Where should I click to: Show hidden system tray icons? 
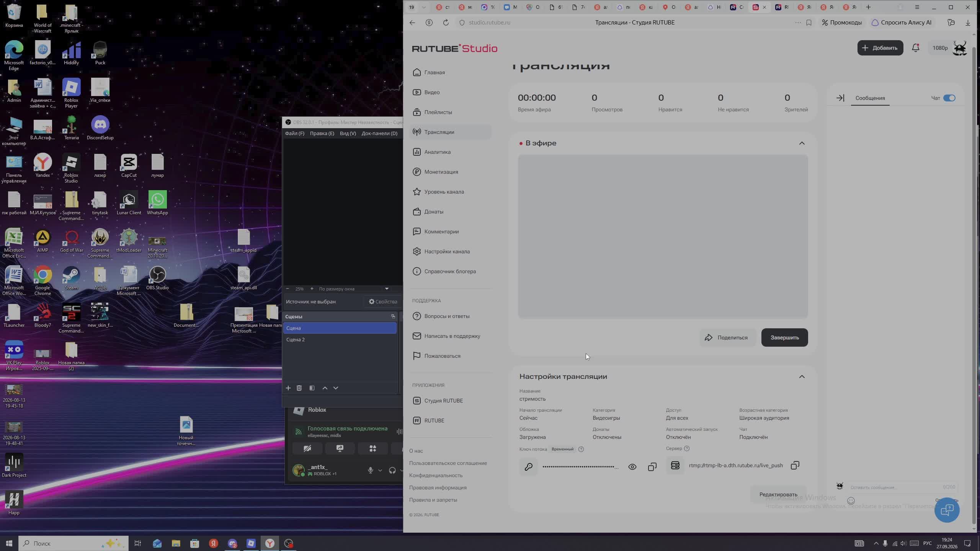click(x=876, y=543)
